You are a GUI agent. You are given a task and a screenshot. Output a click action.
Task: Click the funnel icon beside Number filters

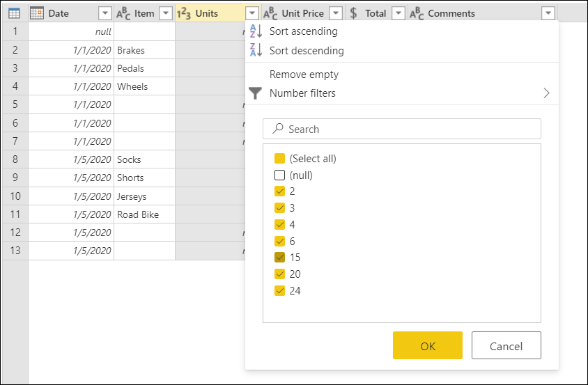click(256, 93)
